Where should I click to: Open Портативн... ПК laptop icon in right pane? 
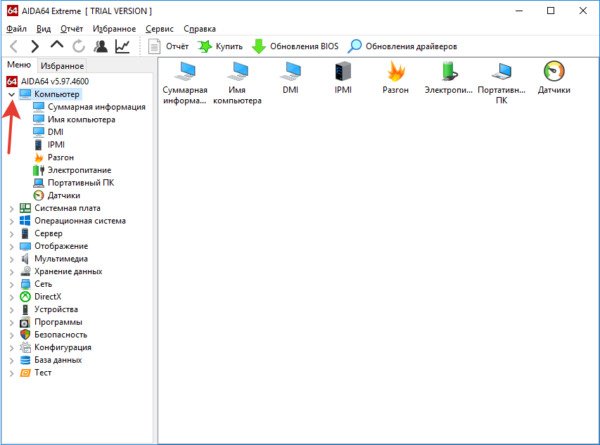(x=501, y=82)
